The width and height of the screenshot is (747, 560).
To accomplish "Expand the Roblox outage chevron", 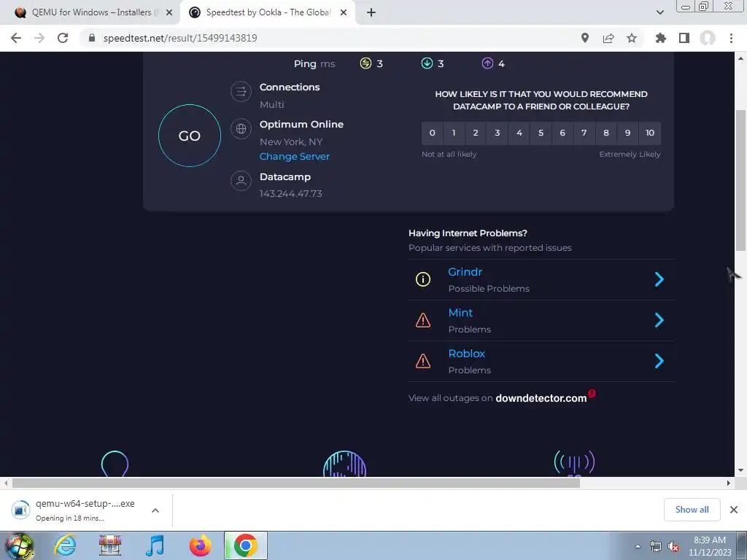I will [659, 362].
